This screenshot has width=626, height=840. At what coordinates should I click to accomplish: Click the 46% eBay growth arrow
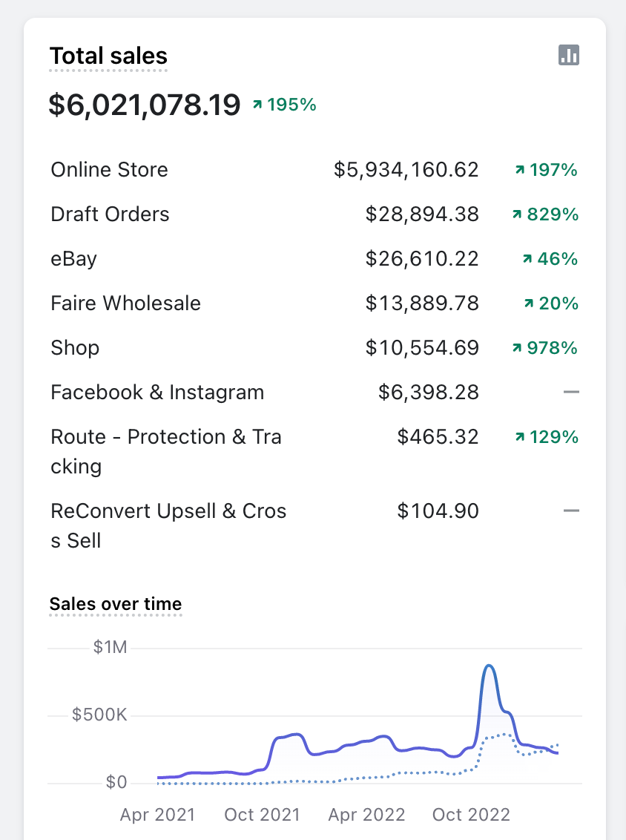pyautogui.click(x=527, y=259)
